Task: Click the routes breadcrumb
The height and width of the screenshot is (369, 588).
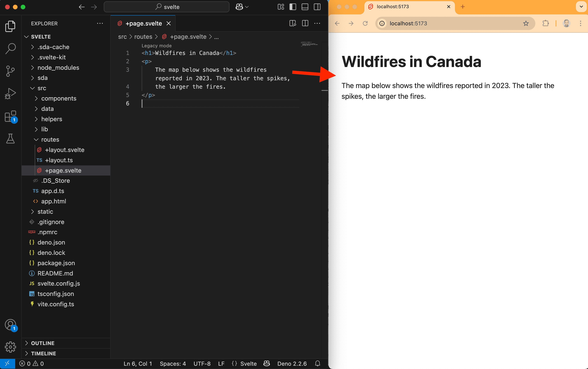Action: pos(143,37)
